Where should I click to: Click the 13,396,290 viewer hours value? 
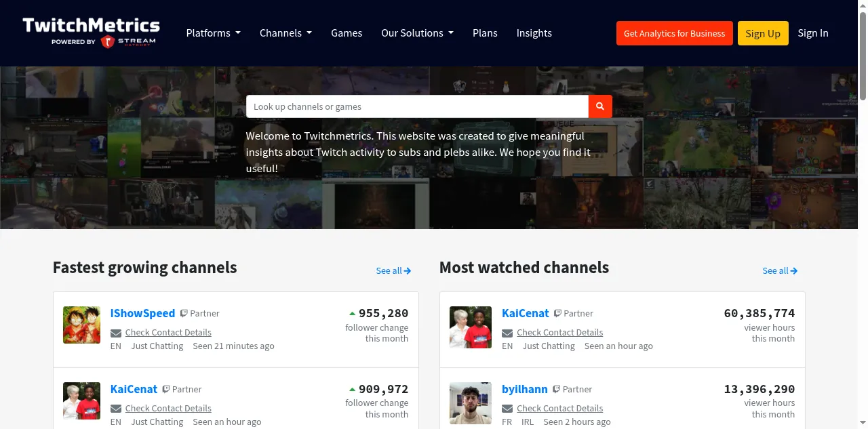tap(759, 389)
